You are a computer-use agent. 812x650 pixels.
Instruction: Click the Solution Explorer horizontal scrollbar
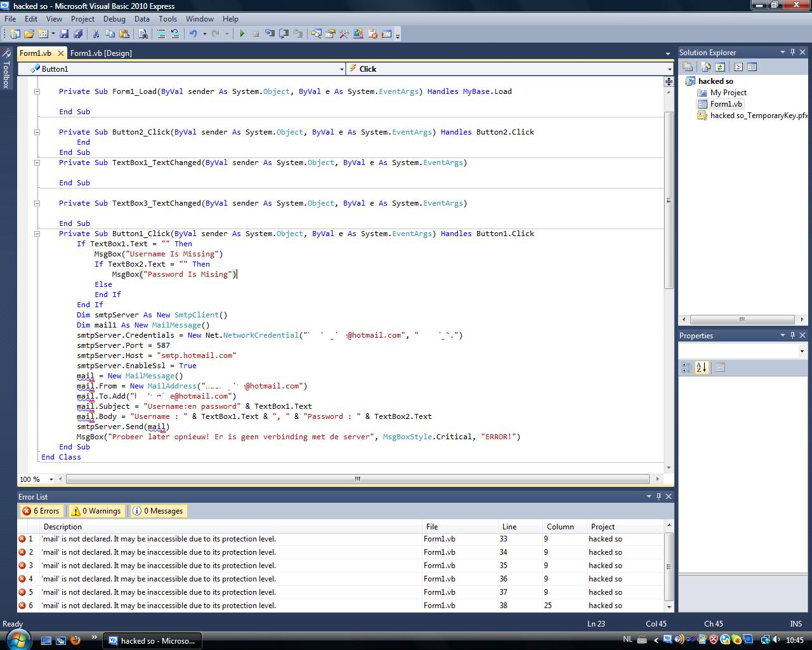742,319
